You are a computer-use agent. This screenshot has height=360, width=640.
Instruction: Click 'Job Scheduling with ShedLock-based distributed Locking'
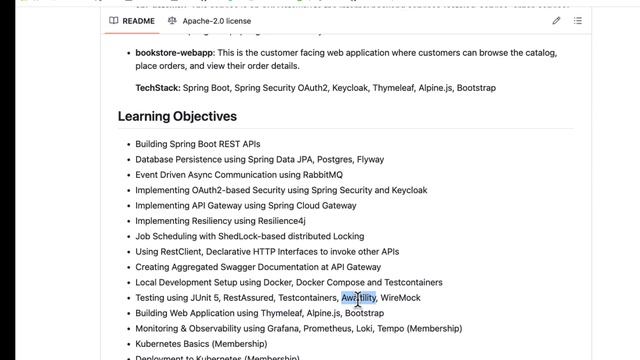(250, 236)
